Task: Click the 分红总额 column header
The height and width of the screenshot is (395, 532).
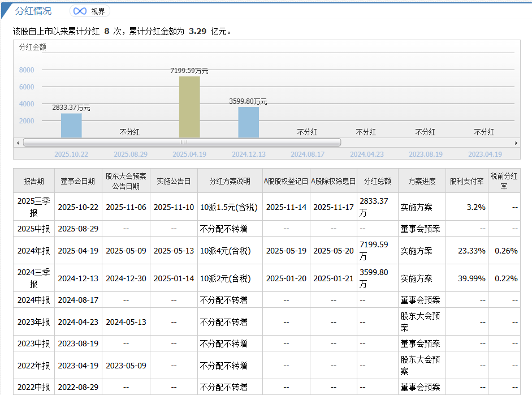Action: [378, 181]
